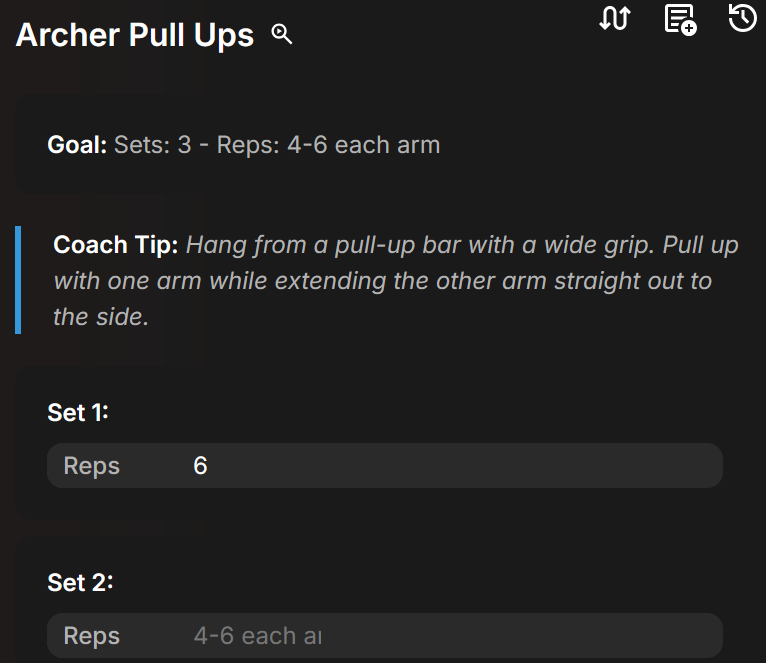766x663 pixels.
Task: Select the Goal label text
Action: (77, 145)
